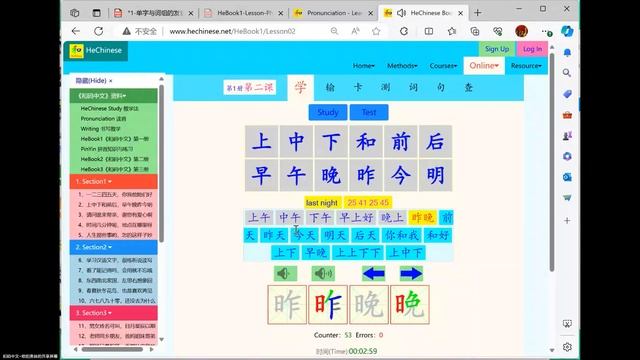Open browser settings and more menu
The height and width of the screenshot is (360, 640).
[546, 31]
